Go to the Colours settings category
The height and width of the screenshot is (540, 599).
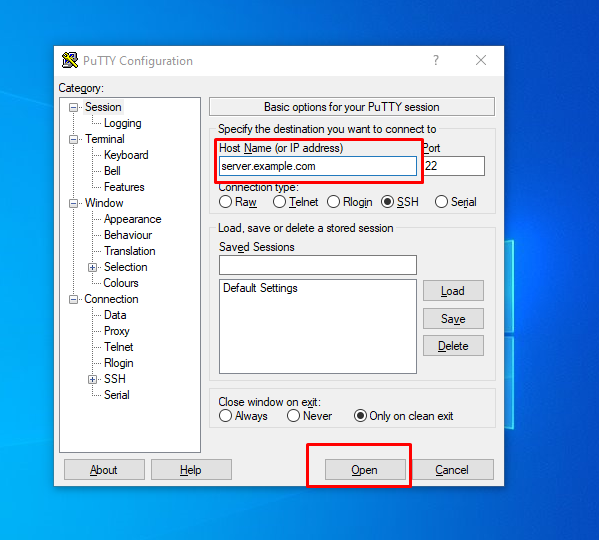[121, 283]
